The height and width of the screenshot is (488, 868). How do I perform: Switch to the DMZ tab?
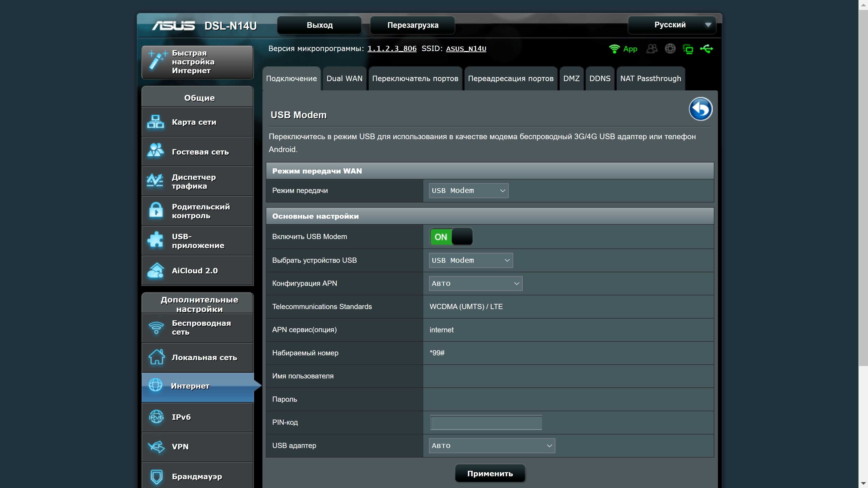(571, 78)
